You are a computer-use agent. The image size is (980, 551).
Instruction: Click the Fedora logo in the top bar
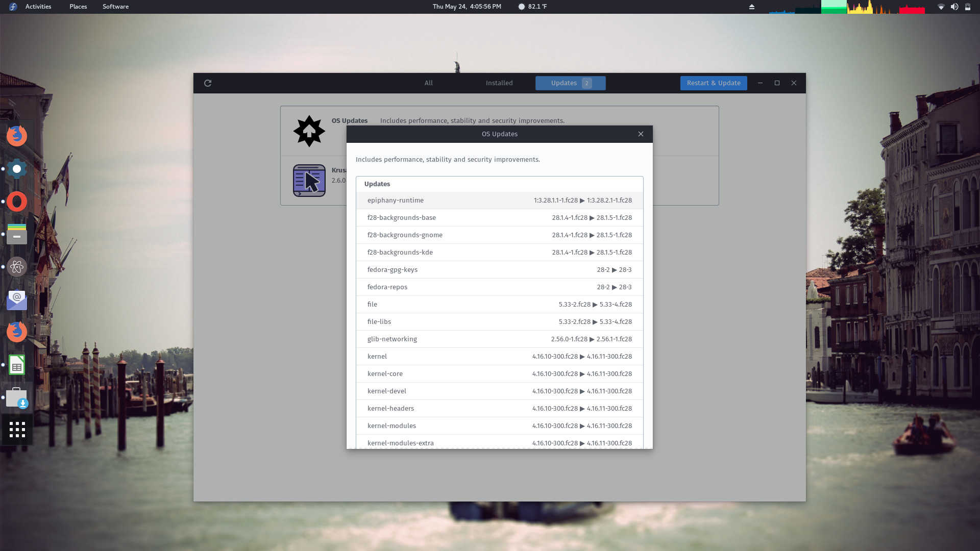pos(13,7)
